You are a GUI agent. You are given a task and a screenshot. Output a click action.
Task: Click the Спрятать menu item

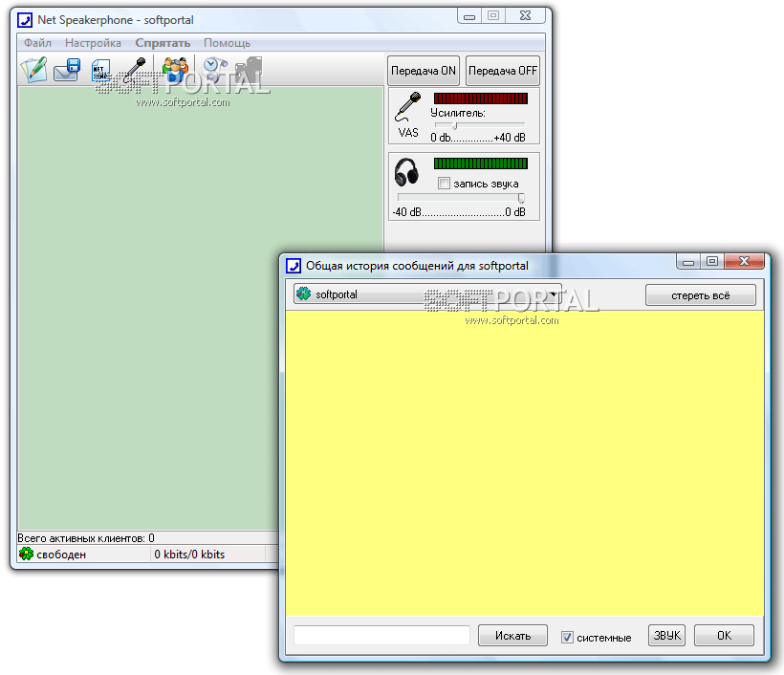coord(163,43)
